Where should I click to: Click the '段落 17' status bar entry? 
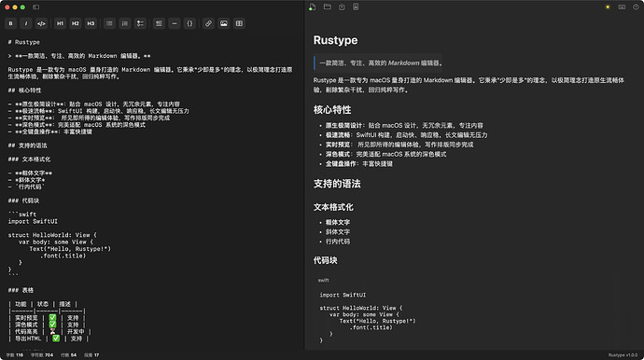pyautogui.click(x=91, y=355)
